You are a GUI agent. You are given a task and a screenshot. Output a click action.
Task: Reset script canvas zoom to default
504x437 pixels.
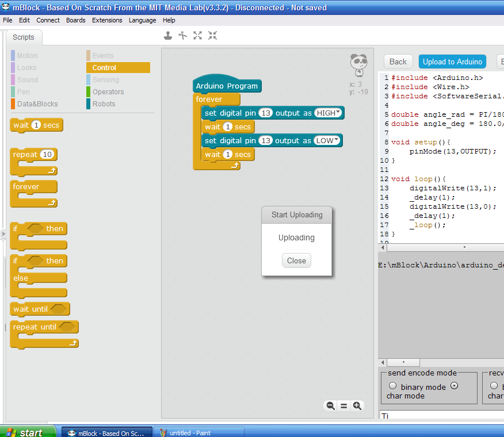344,406
